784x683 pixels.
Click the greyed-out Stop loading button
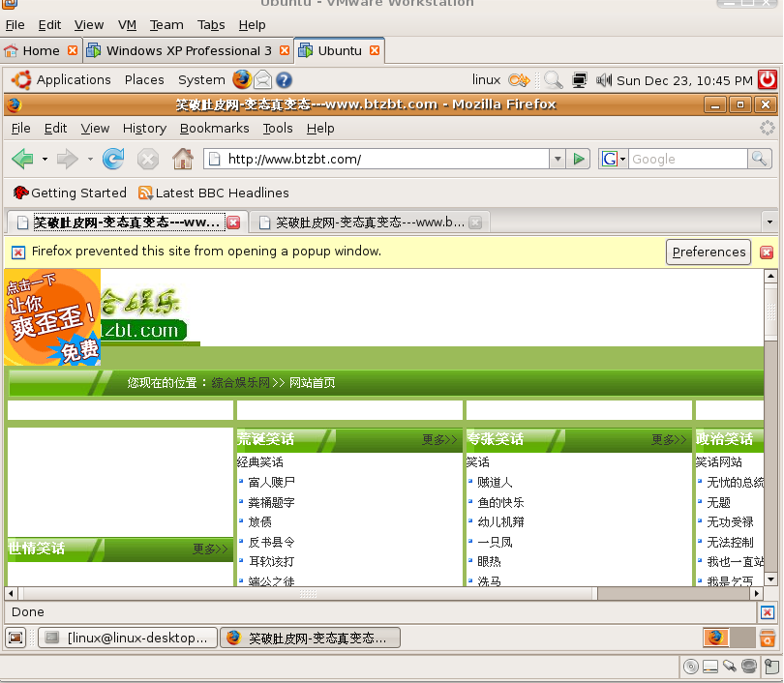click(x=148, y=160)
